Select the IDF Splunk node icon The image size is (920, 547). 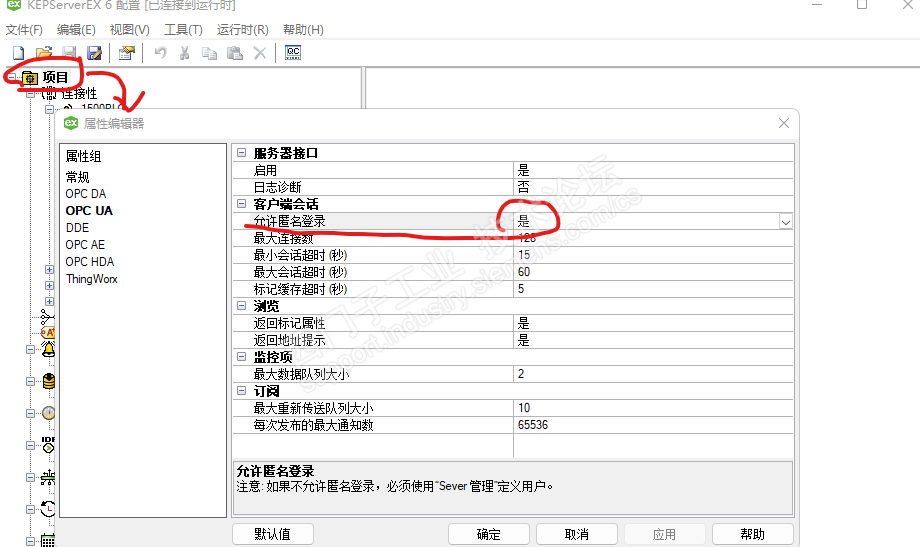[x=48, y=445]
